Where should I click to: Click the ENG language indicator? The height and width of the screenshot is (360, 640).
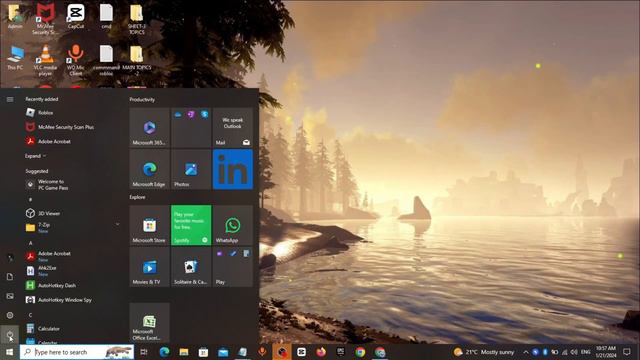[585, 352]
